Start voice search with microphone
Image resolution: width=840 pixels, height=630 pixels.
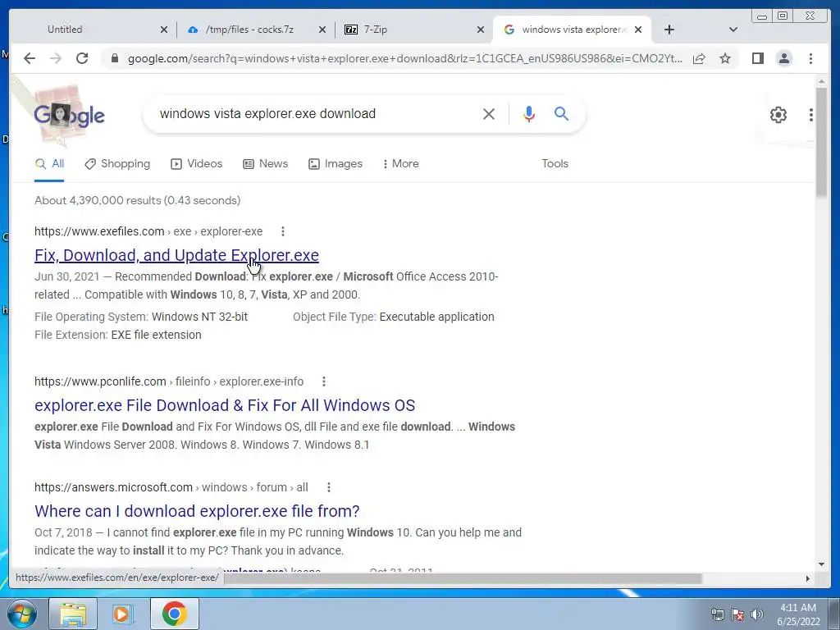tap(529, 113)
